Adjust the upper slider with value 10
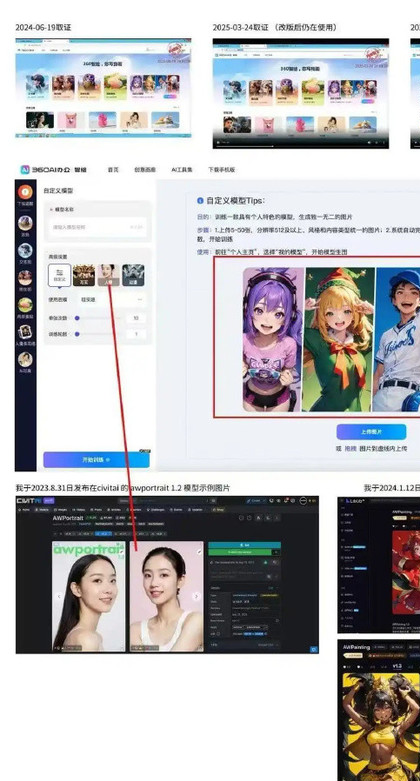420x781 pixels. (98, 318)
